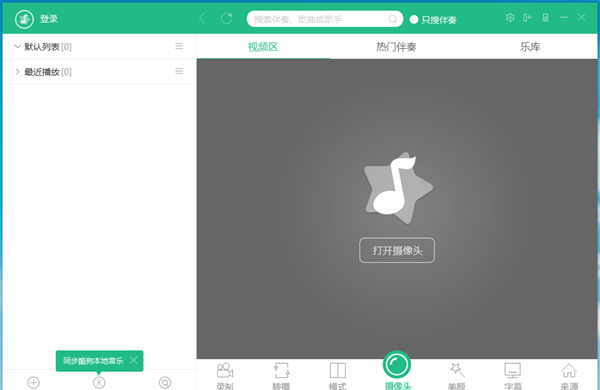Click the music-note star logo in video area
The image size is (600, 390).
(x=398, y=188)
